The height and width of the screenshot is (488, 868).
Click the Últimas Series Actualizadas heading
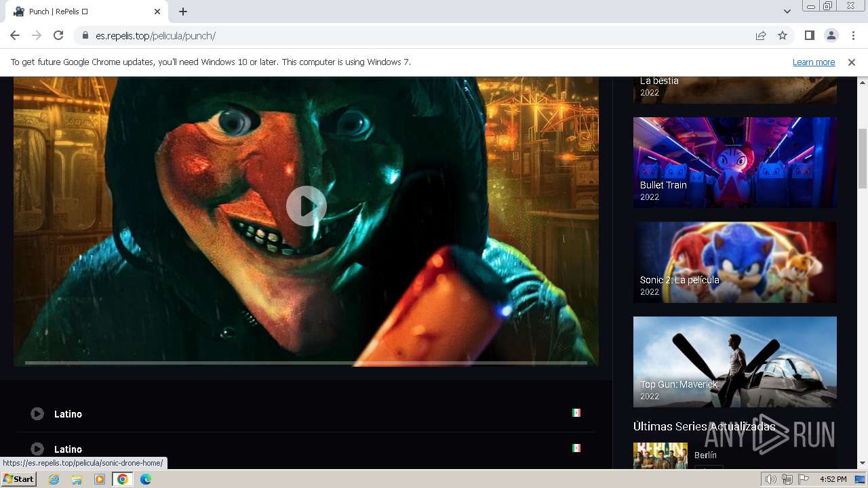pyautogui.click(x=704, y=426)
